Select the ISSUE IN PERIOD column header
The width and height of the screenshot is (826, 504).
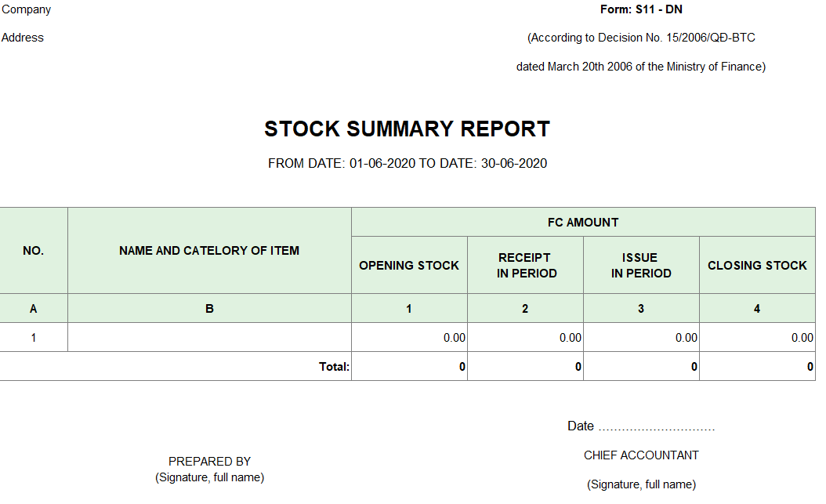tap(641, 266)
